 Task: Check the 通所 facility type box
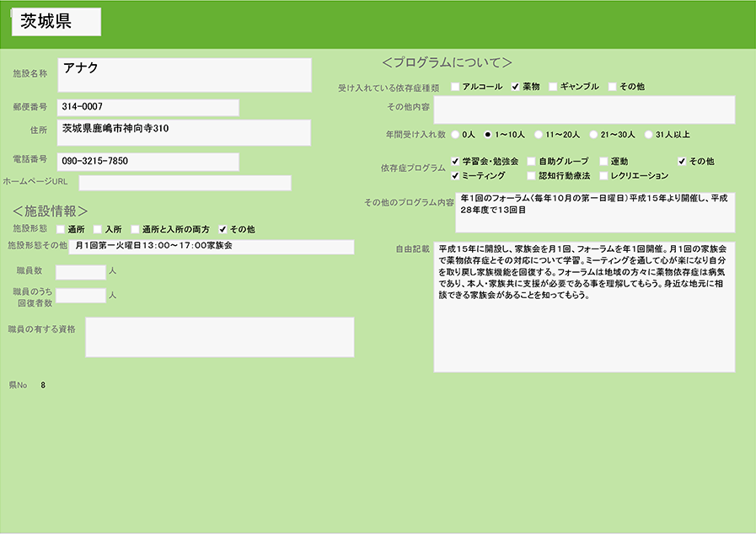61,229
